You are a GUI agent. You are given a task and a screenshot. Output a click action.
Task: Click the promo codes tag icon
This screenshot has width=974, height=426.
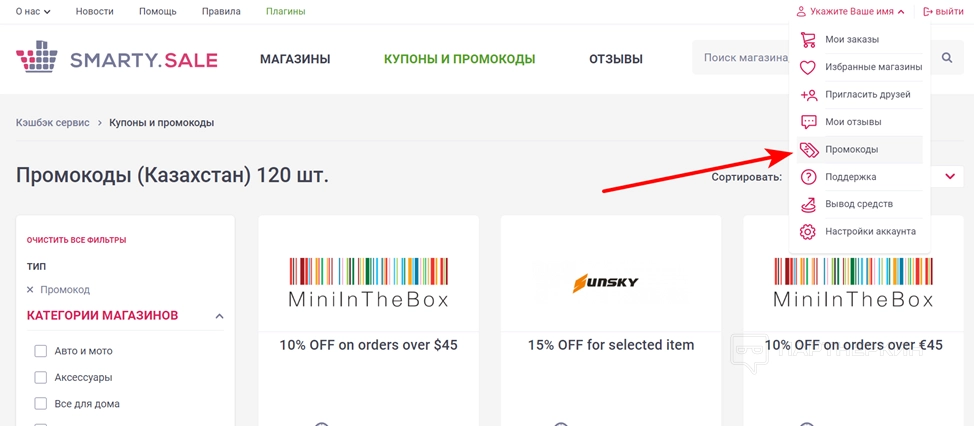coord(808,150)
